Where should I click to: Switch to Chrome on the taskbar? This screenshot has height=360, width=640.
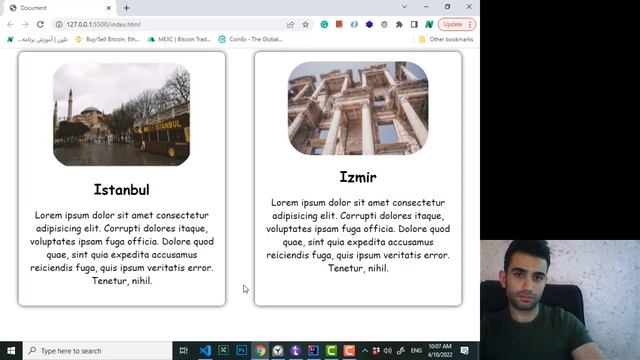(x=260, y=351)
